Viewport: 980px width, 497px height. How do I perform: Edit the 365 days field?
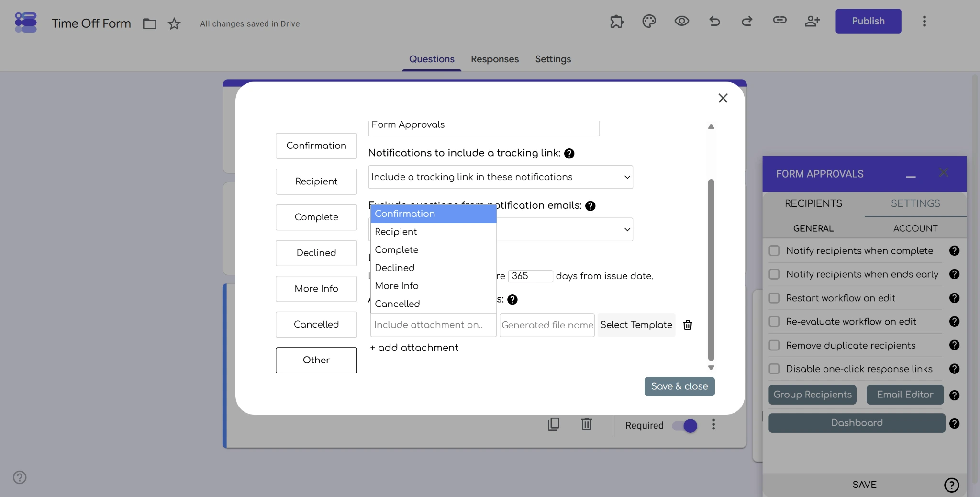(530, 276)
